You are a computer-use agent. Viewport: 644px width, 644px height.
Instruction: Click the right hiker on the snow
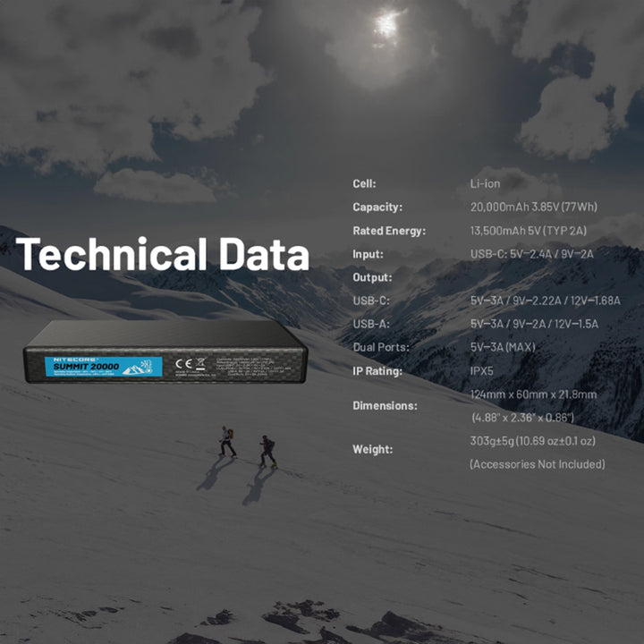267,451
